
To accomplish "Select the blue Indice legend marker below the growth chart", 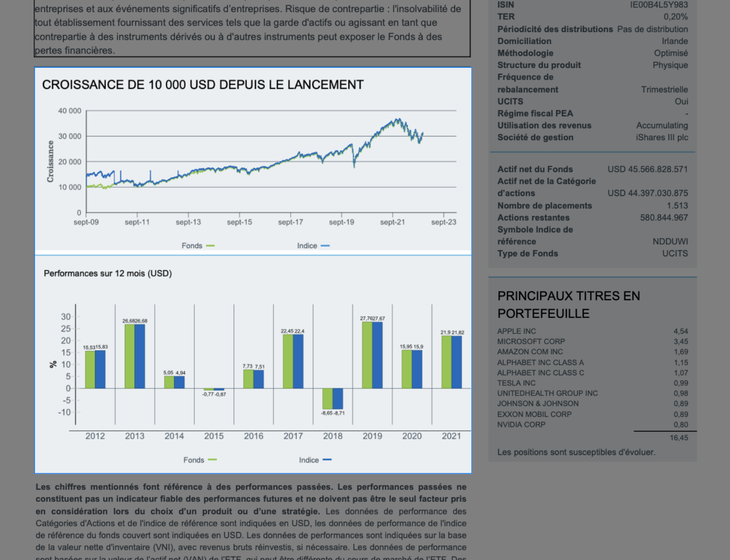I will click(x=326, y=245).
